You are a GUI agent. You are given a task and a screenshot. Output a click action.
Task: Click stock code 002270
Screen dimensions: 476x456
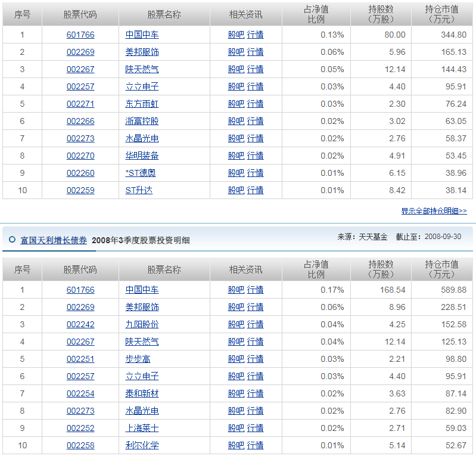click(x=80, y=156)
